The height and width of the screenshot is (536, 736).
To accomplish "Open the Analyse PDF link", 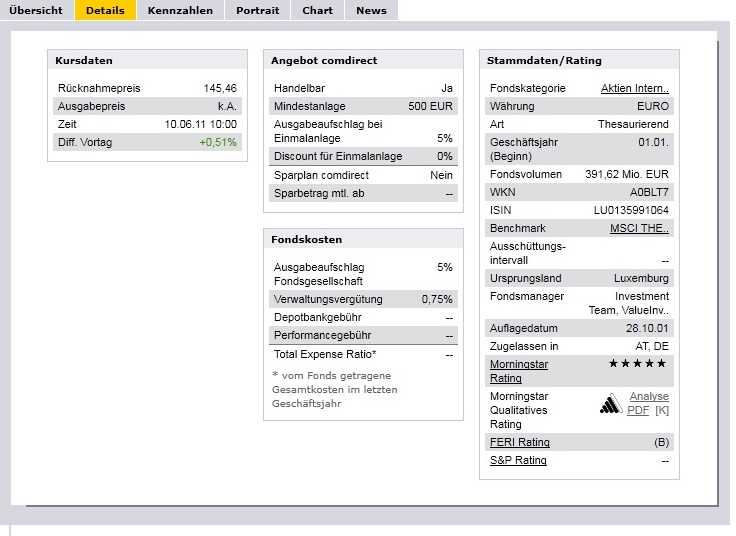I will [648, 403].
